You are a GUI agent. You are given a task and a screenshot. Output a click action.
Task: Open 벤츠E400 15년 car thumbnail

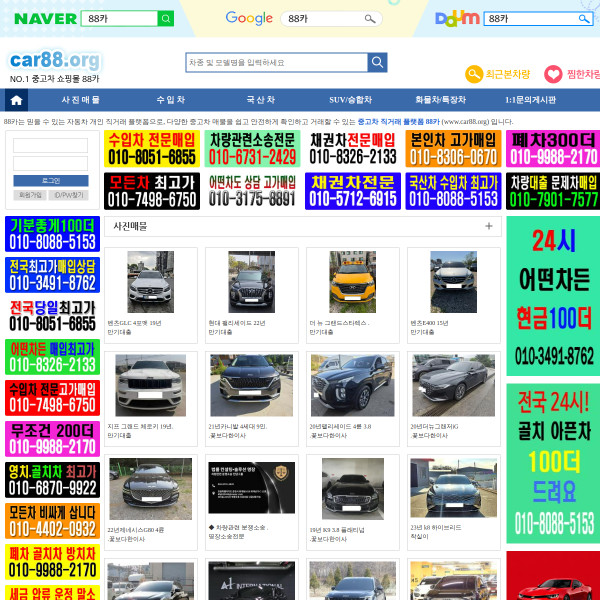click(x=453, y=282)
